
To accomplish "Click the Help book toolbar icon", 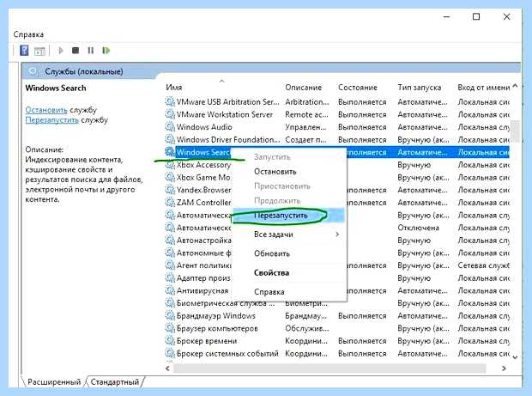I will click(x=24, y=51).
